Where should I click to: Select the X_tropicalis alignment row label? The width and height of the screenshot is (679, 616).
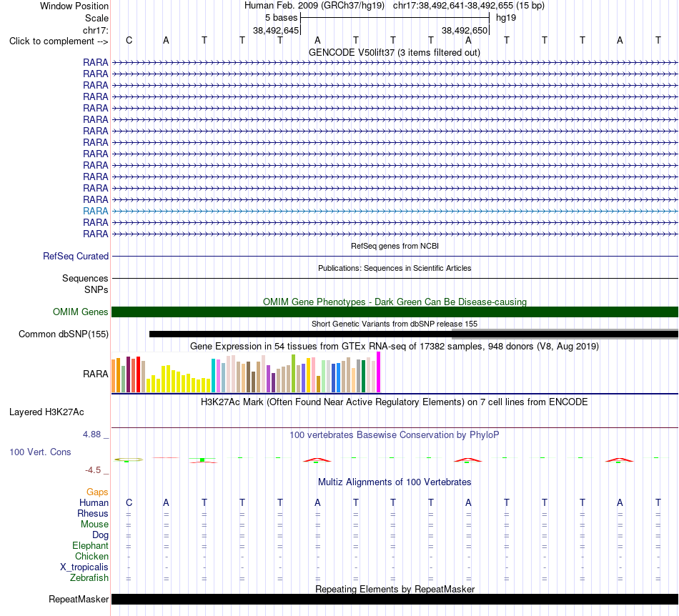point(84,567)
